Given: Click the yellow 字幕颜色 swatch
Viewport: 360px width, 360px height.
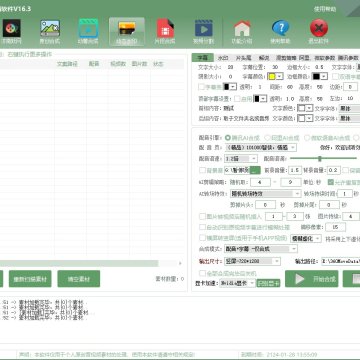Looking at the screenshot, I should click(272, 77).
